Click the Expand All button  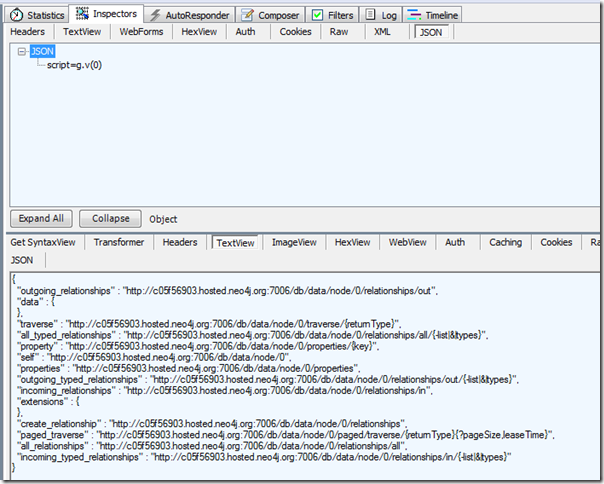pyautogui.click(x=40, y=218)
